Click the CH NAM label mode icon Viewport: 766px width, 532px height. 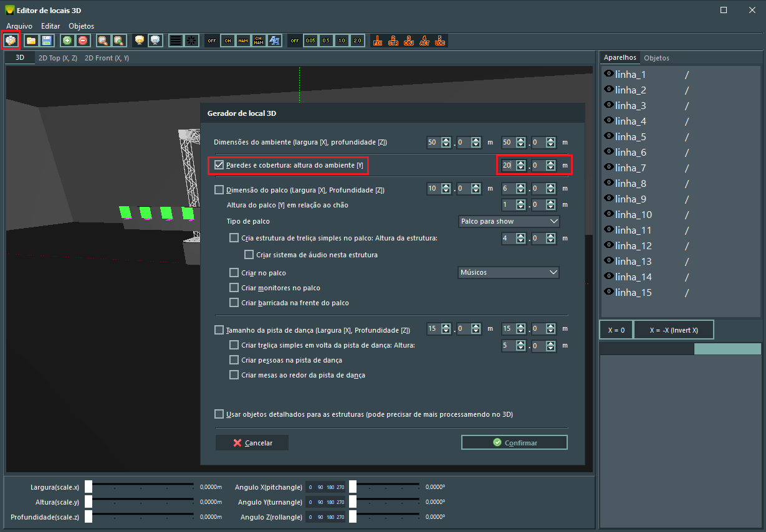[x=259, y=40]
